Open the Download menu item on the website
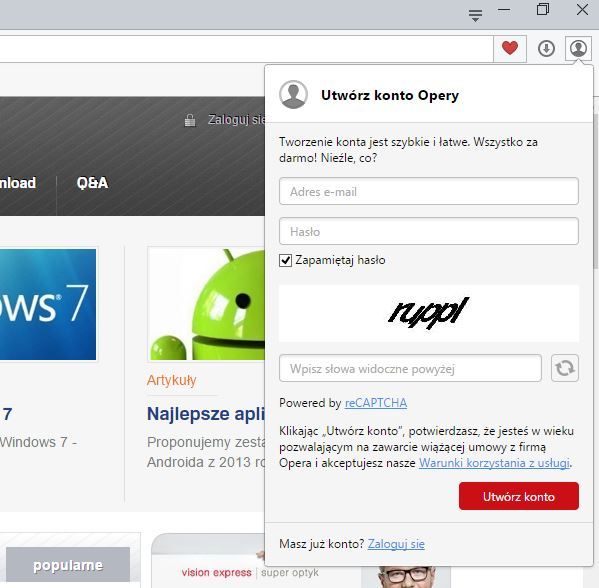The image size is (599, 588). click(18, 183)
